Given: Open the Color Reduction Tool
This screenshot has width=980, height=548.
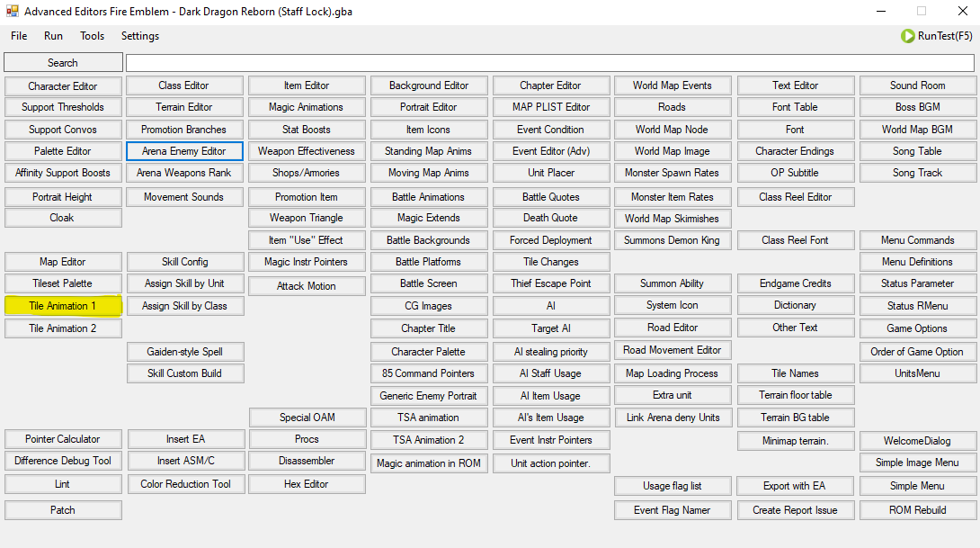Looking at the screenshot, I should click(x=185, y=484).
